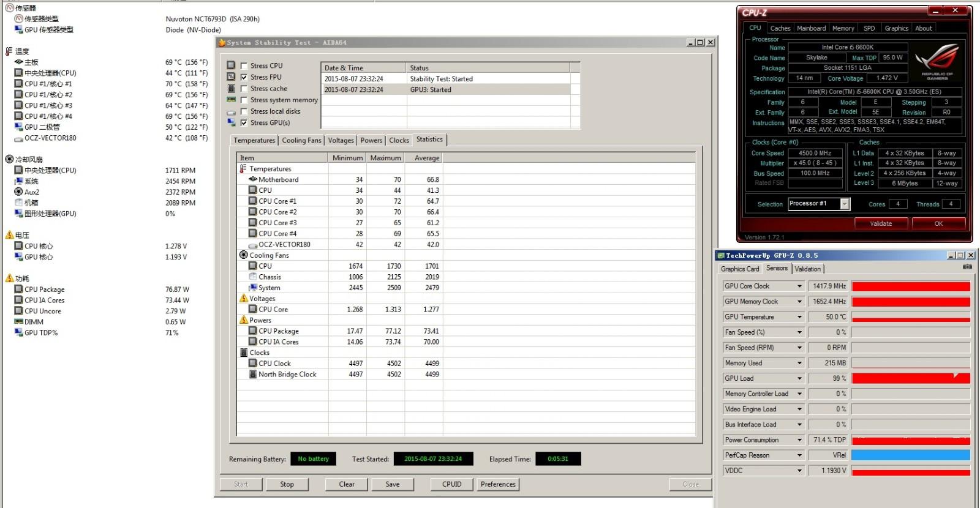Viewport: 980px width, 508px height.
Task: Uncheck the Stress FPU checkbox
Action: click(x=244, y=77)
